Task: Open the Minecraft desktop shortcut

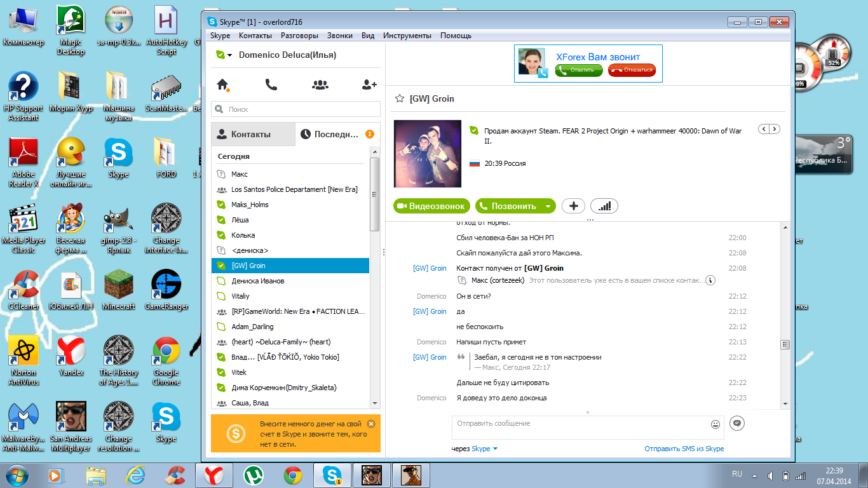Action: pyautogui.click(x=119, y=290)
